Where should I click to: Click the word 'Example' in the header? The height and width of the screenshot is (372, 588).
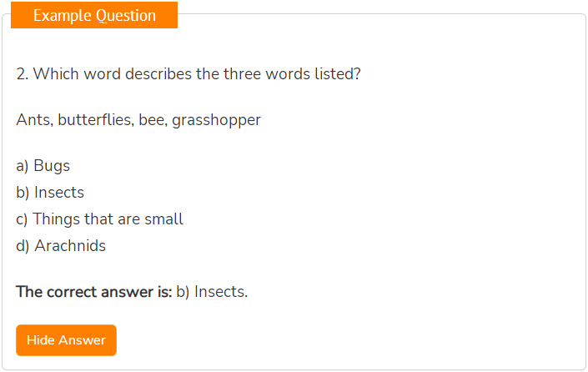point(63,16)
